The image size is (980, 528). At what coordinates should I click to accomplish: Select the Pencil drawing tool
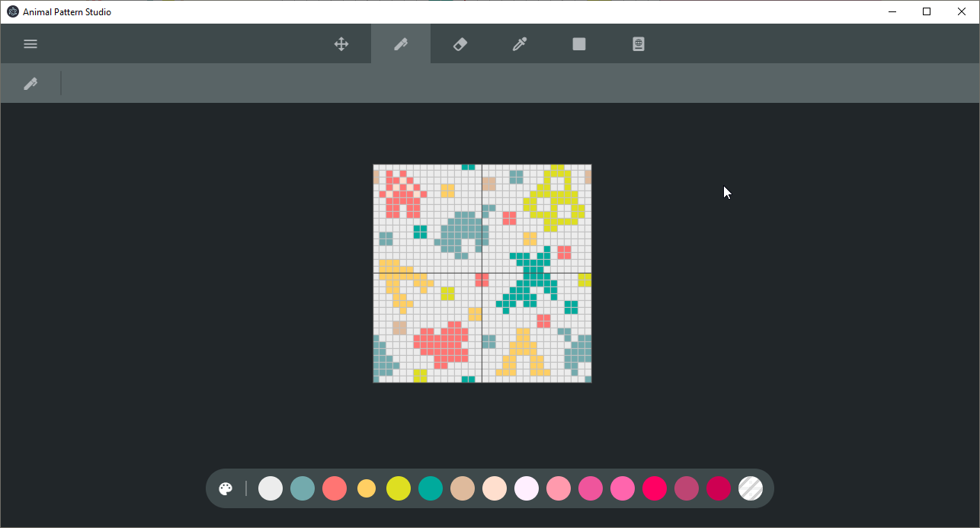pyautogui.click(x=401, y=44)
